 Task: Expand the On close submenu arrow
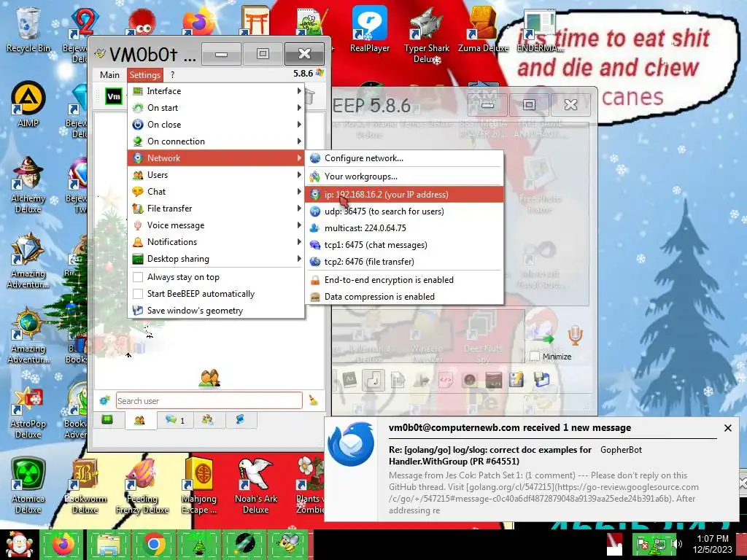point(298,124)
